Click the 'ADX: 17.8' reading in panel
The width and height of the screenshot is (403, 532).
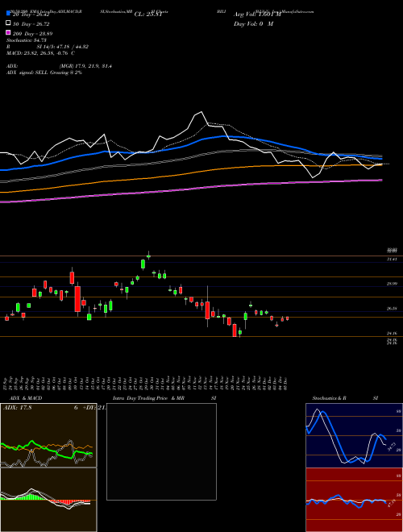coord(17,408)
